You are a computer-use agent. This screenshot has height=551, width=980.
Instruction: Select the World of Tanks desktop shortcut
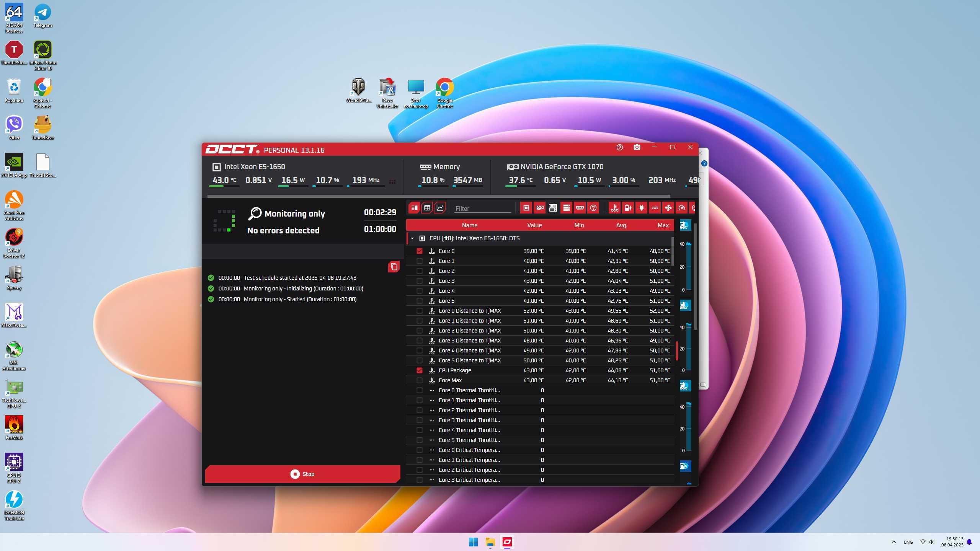tap(358, 91)
